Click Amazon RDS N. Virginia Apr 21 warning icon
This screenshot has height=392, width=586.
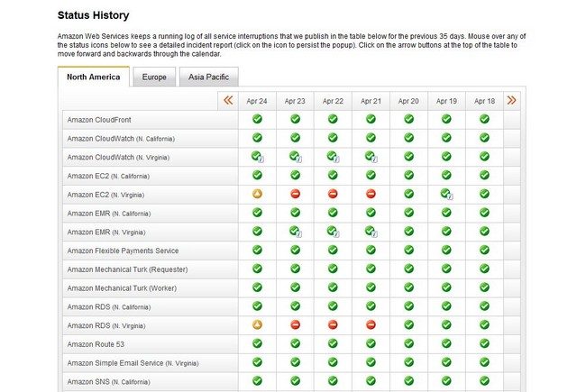tap(371, 324)
